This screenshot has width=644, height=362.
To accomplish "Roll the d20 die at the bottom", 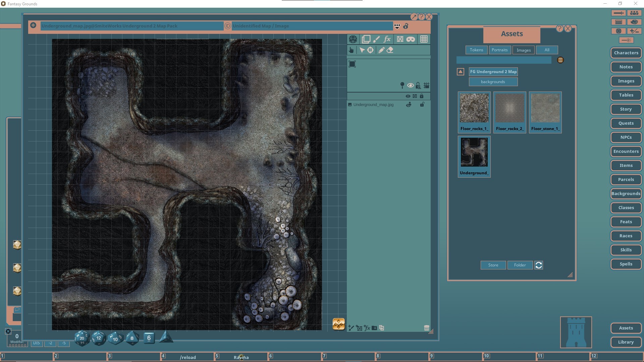I will [x=81, y=338].
